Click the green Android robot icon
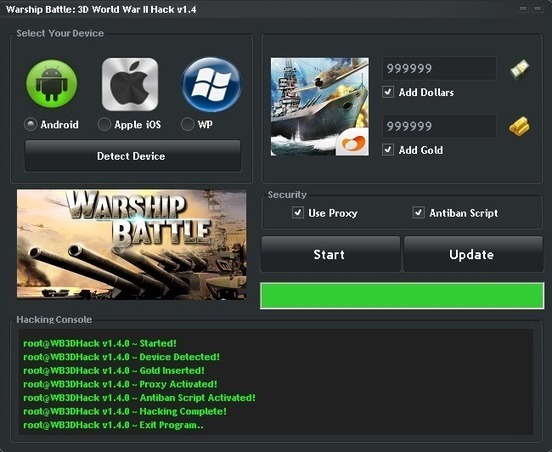This screenshot has width=552, height=452. pos(52,83)
